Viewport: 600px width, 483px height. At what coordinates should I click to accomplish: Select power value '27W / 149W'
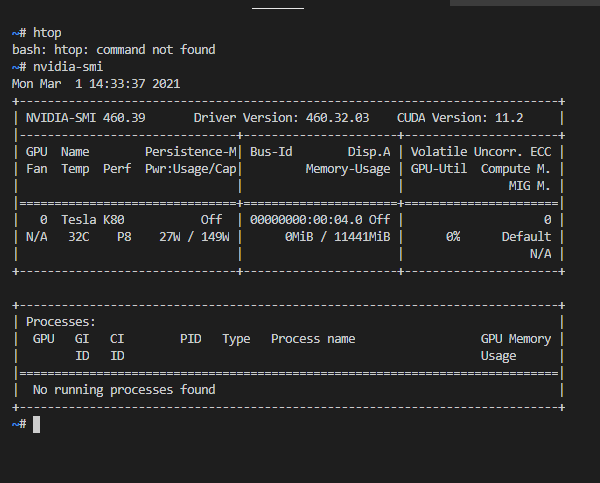click(x=194, y=237)
